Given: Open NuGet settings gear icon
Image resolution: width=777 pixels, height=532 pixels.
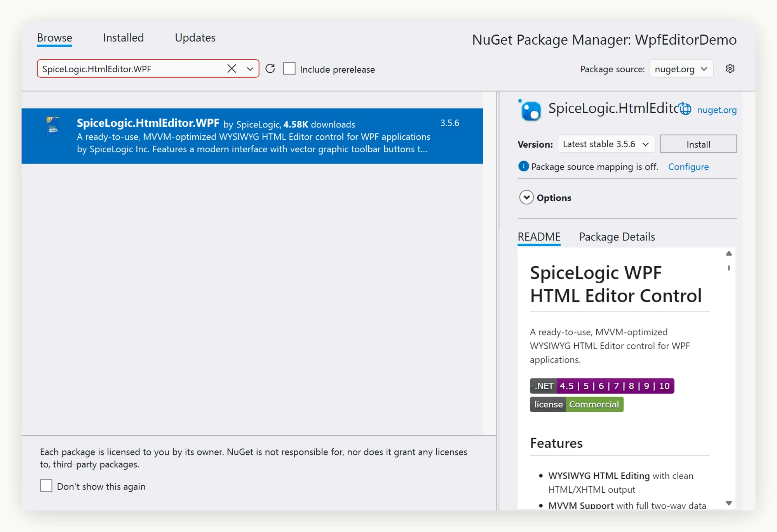Looking at the screenshot, I should point(730,68).
